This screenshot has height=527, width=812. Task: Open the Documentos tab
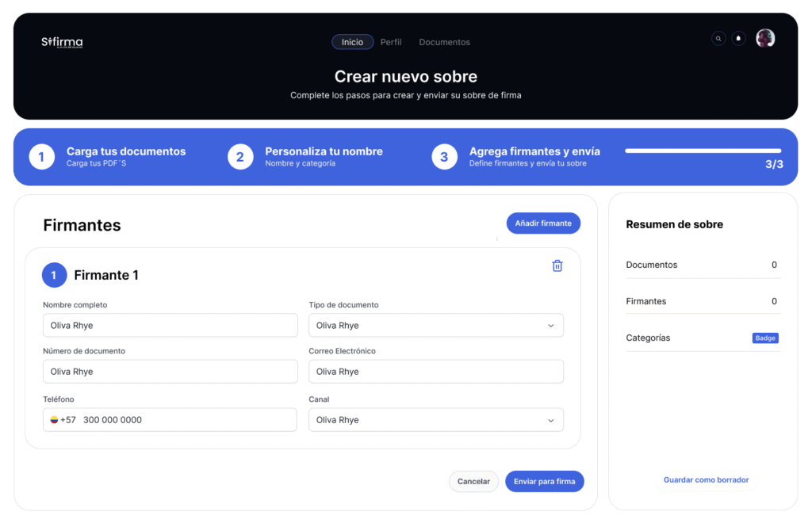tap(444, 42)
